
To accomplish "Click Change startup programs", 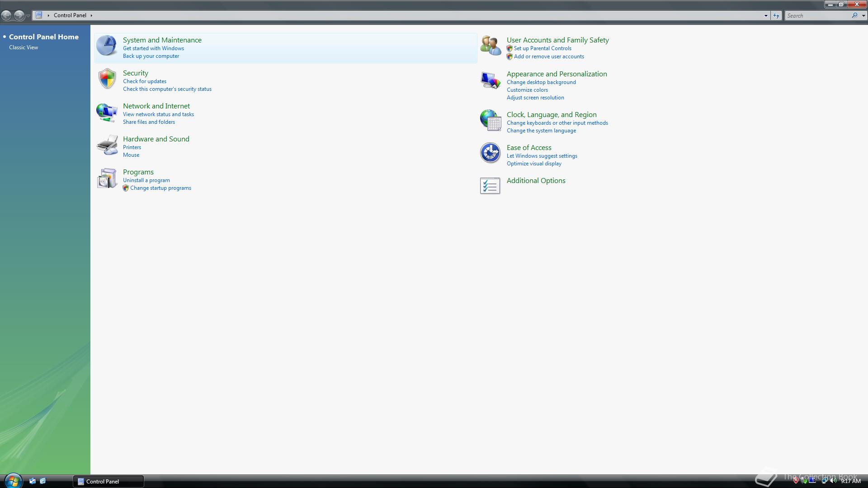I will 160,188.
